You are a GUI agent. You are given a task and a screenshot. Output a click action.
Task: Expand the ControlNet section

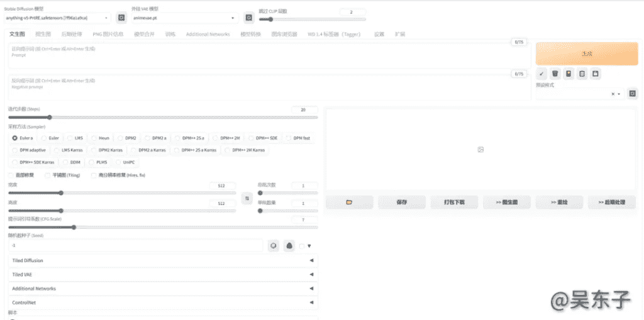162,302
